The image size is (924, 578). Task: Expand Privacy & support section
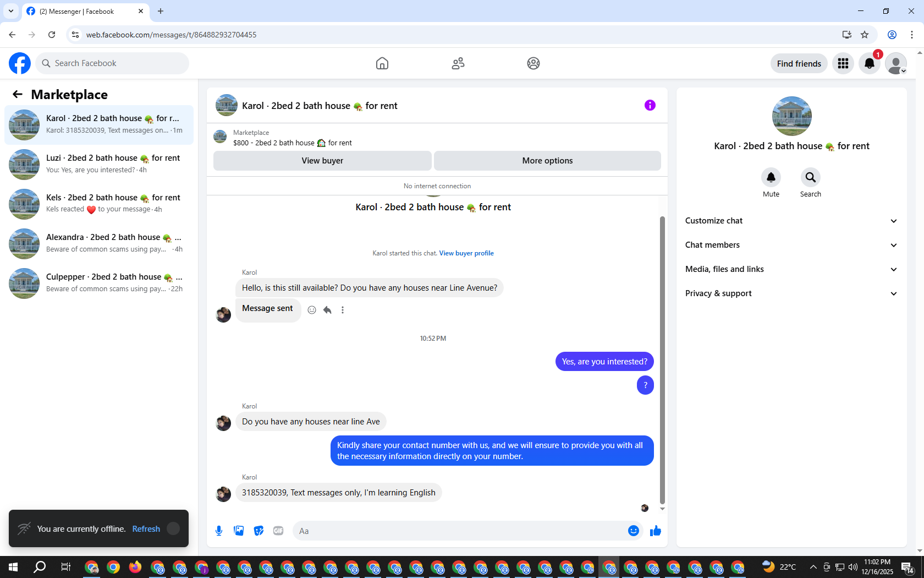(791, 293)
